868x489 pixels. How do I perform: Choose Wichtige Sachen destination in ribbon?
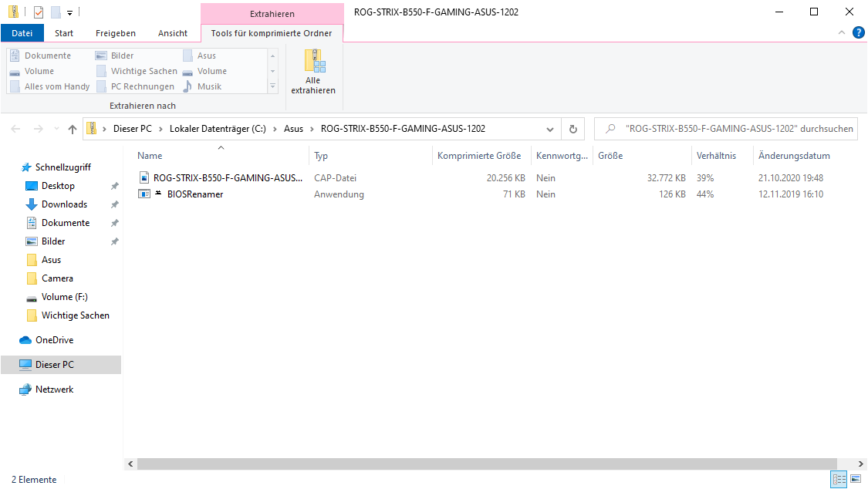(x=137, y=71)
